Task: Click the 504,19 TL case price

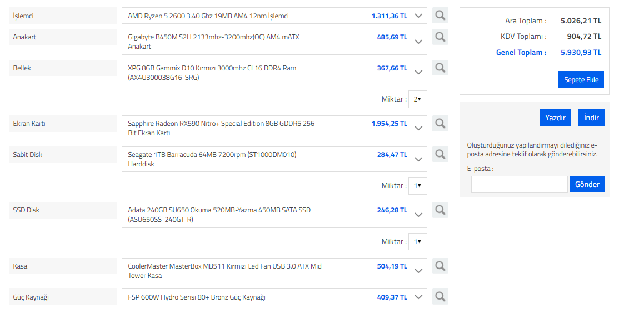Action: click(392, 266)
